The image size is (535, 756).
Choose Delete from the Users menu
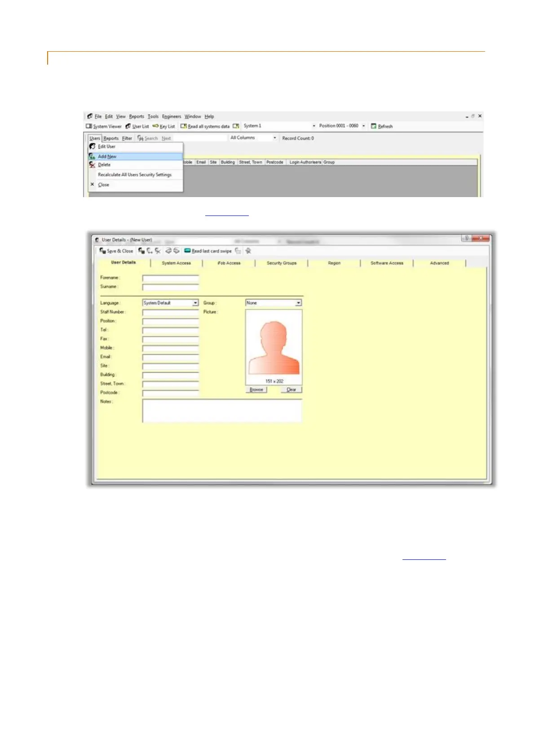click(136, 165)
